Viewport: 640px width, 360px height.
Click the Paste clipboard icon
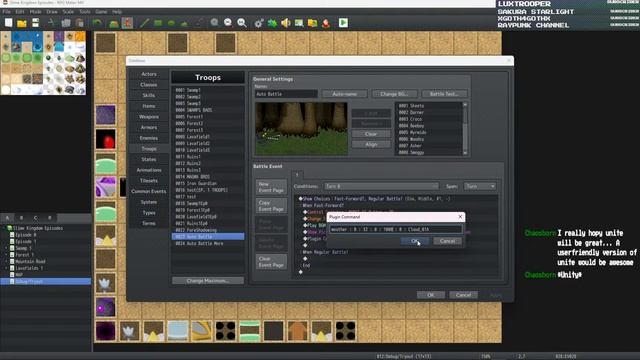79,23
